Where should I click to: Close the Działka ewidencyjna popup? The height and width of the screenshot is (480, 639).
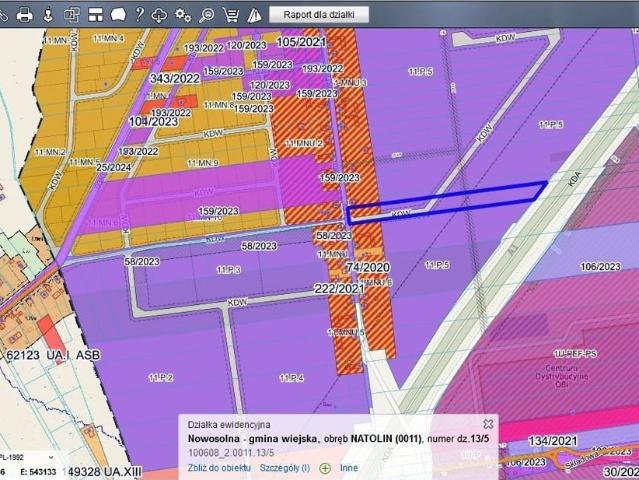[488, 424]
